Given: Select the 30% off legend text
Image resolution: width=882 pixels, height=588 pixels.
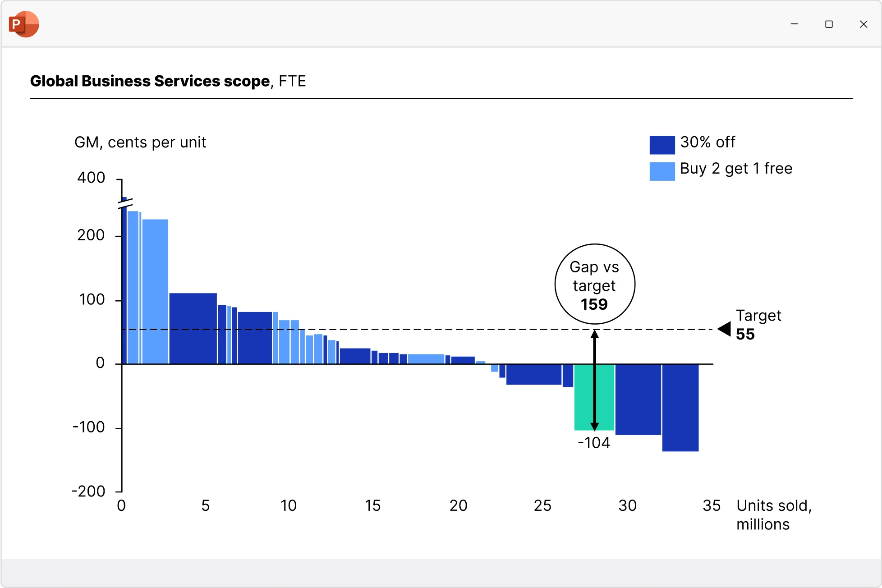Looking at the screenshot, I should point(707,142).
